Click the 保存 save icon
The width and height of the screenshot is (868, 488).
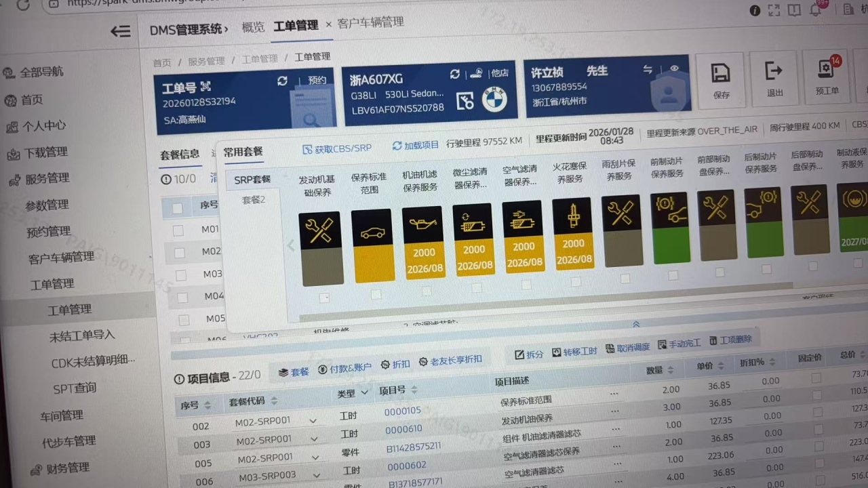click(x=721, y=75)
